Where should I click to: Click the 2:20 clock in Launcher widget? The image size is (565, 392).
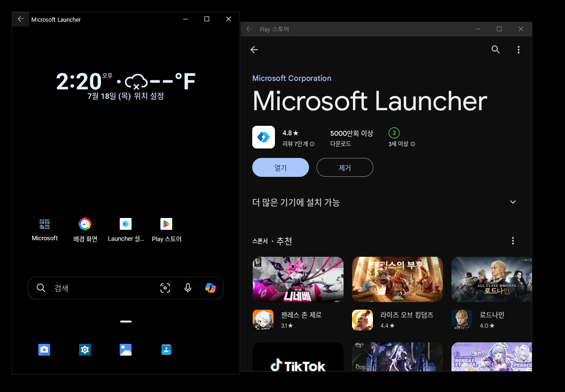(79, 81)
